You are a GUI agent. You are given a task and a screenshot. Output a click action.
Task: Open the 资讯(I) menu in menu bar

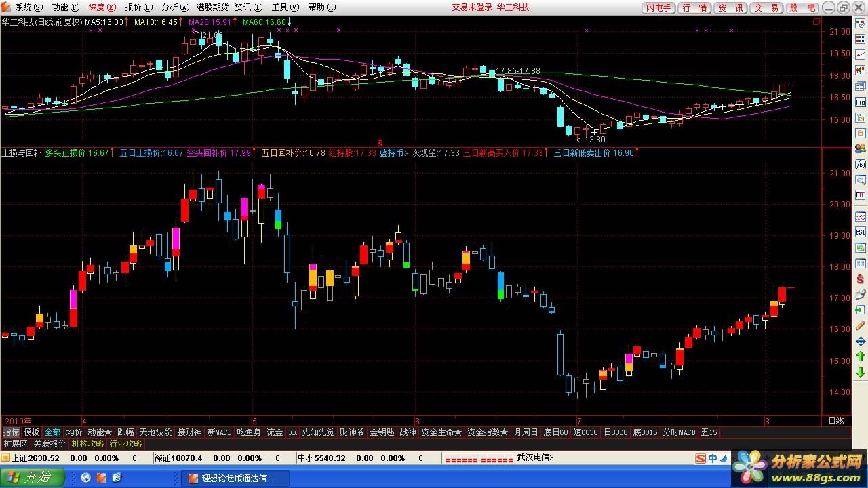point(249,7)
